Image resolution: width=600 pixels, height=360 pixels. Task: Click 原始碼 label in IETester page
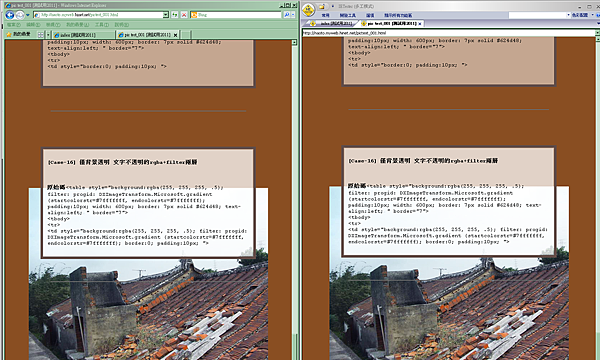[357, 186]
